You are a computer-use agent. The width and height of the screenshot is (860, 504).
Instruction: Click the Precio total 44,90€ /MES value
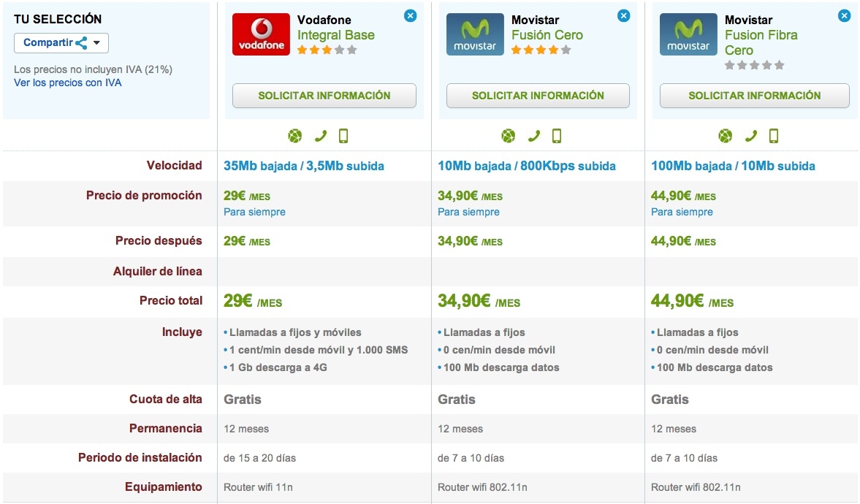(692, 301)
